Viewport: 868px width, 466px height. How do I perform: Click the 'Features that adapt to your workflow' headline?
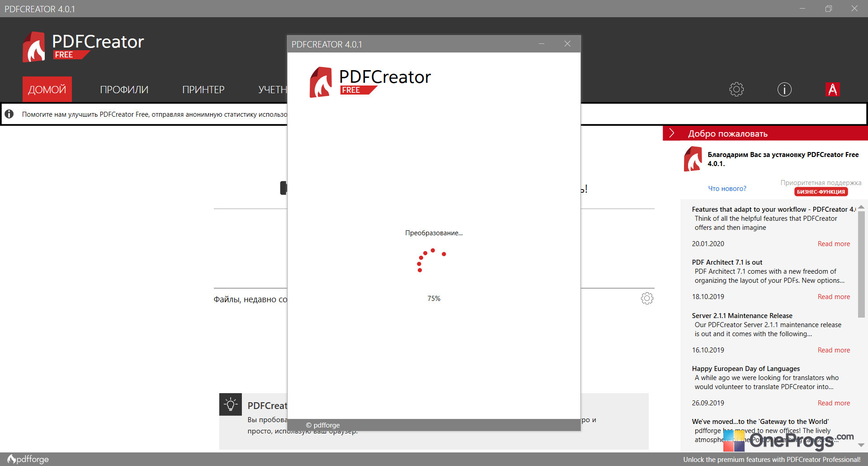774,209
